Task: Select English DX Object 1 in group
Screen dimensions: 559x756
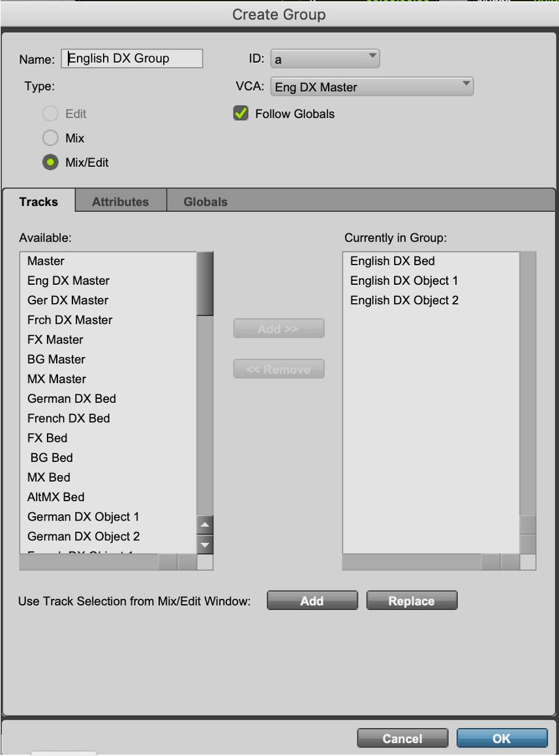Action: [x=404, y=280]
